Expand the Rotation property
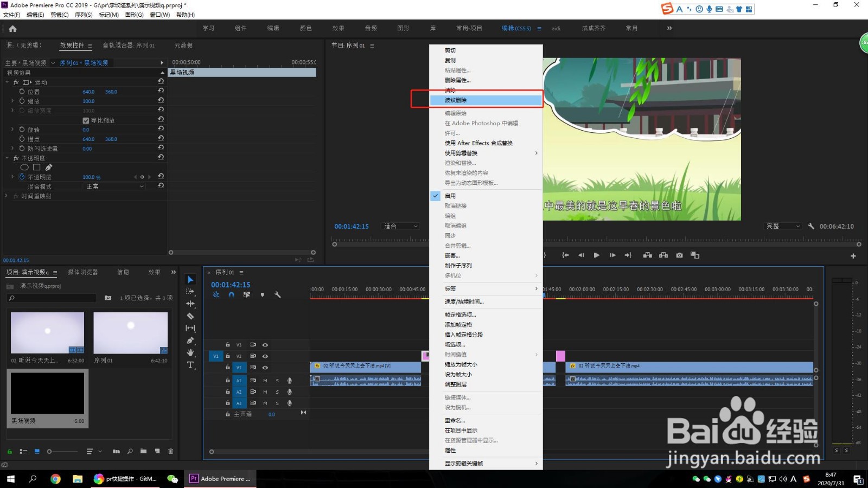868x488 pixels. point(12,130)
